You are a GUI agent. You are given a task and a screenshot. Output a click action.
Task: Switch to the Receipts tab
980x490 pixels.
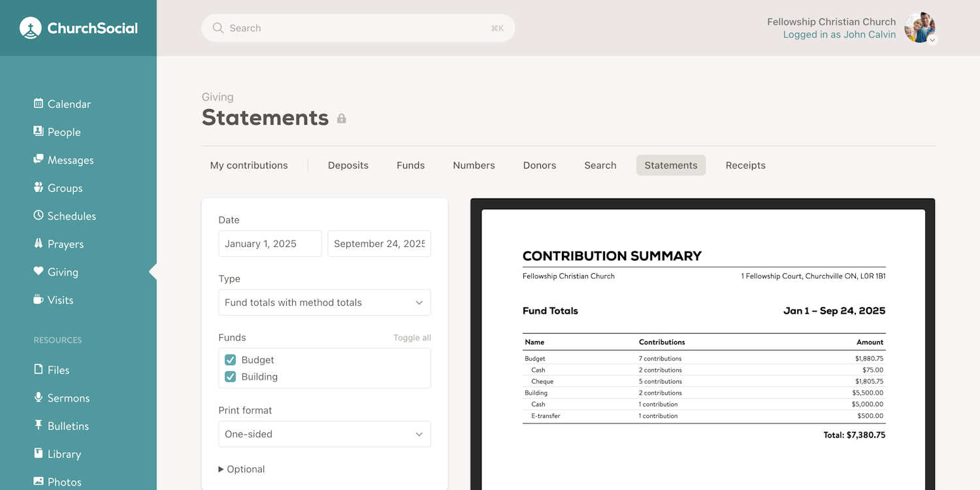tap(745, 165)
